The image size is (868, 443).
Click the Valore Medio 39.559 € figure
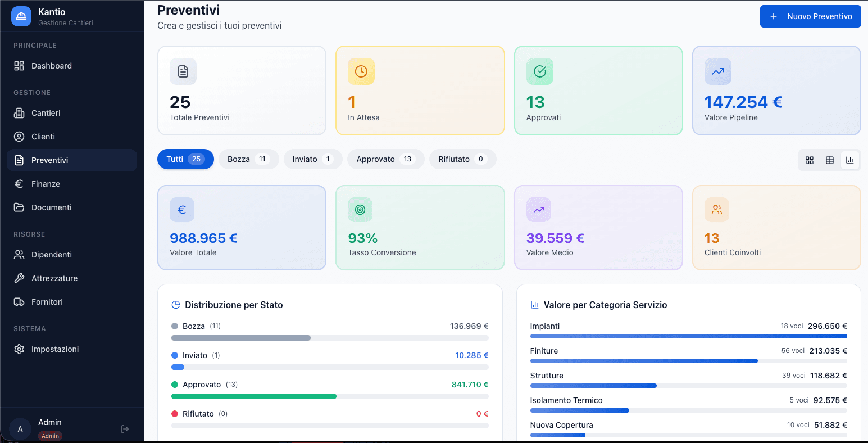(555, 238)
